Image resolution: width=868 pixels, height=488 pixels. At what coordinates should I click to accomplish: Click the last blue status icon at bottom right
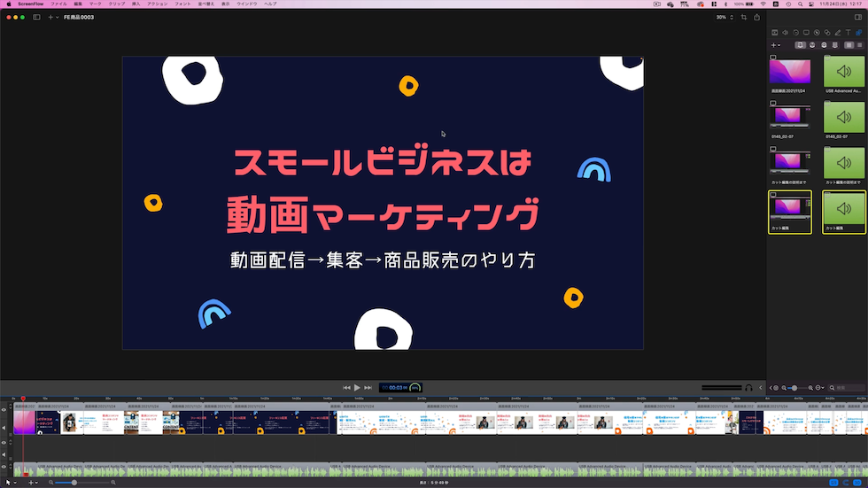(857, 483)
